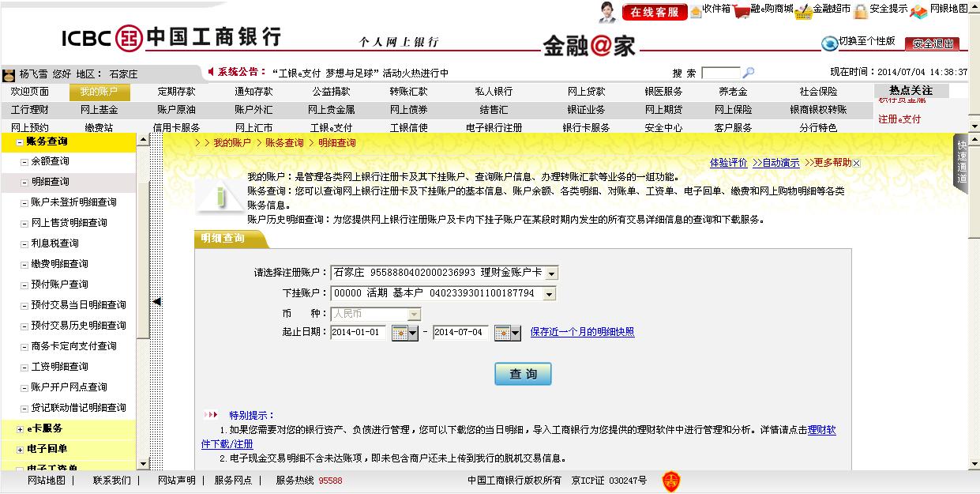Expand the 电子回单 tree section

[20, 450]
